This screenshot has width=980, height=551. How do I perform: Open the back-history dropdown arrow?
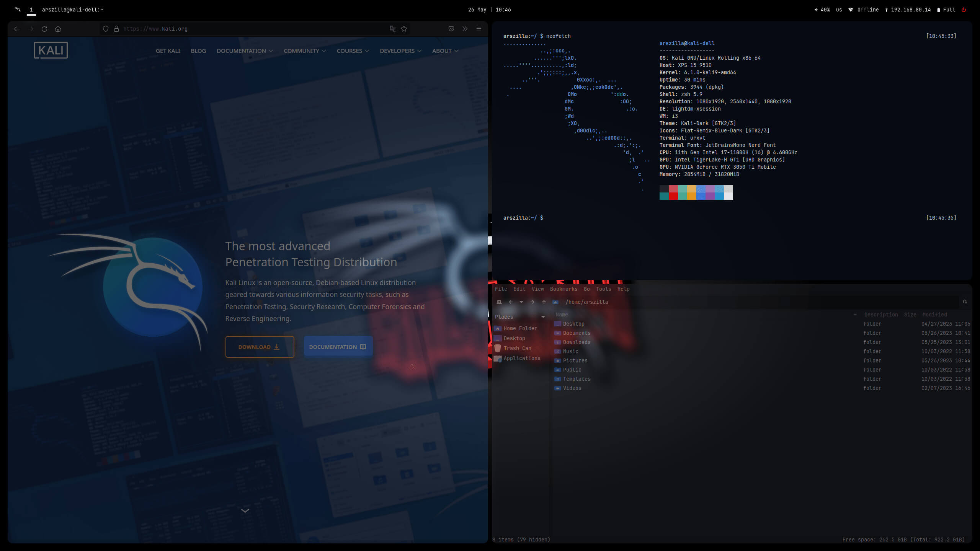pyautogui.click(x=521, y=302)
